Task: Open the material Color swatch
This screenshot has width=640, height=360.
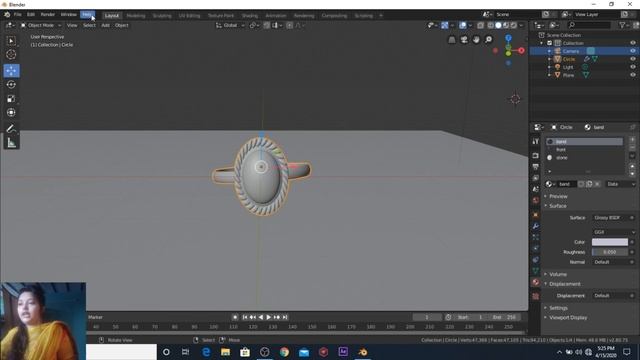Action: [610, 242]
